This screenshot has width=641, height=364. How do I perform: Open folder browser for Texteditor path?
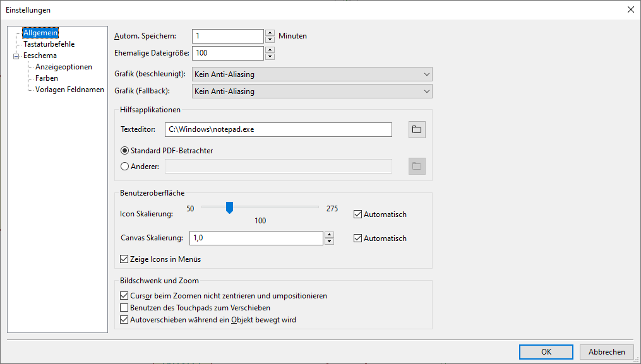[417, 129]
